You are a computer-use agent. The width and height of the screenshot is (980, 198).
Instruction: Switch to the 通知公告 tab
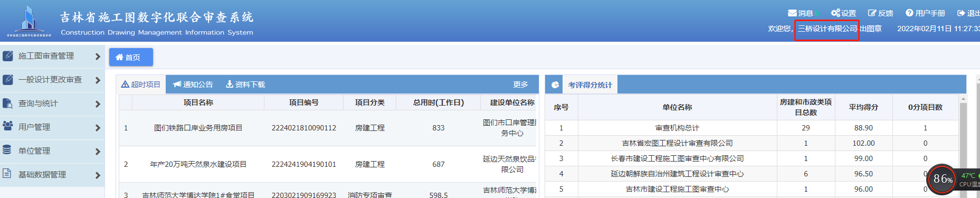(193, 84)
